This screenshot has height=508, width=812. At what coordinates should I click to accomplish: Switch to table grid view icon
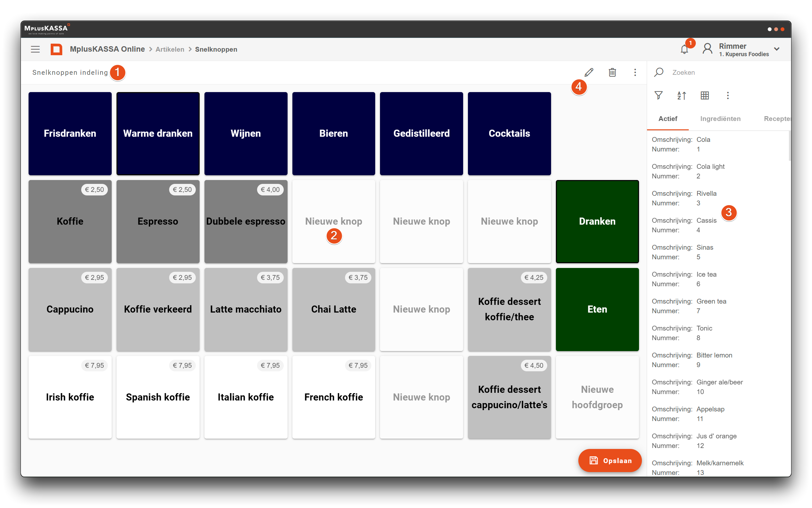pyautogui.click(x=704, y=95)
